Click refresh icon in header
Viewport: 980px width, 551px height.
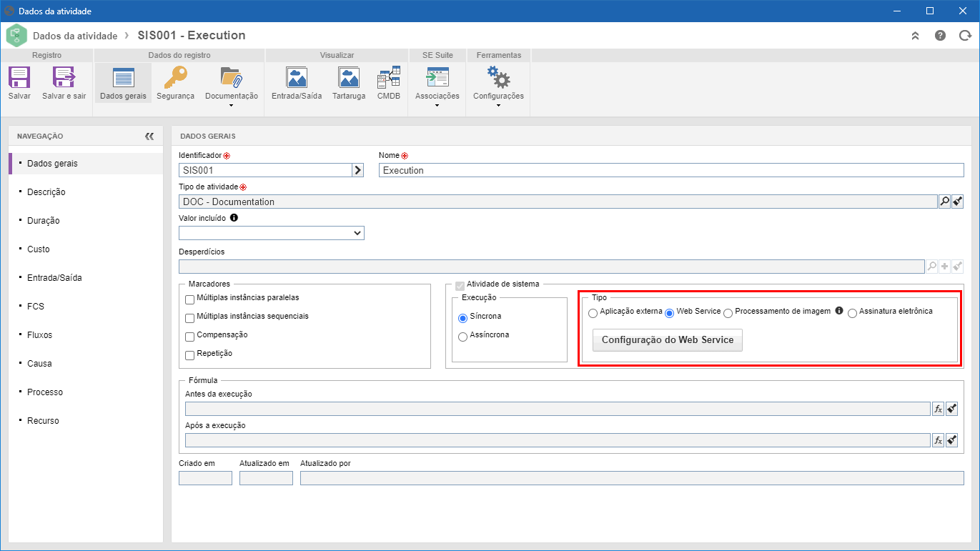point(965,36)
